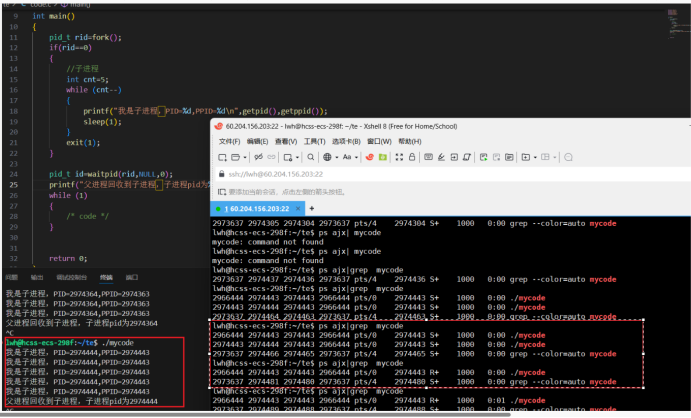Click the greyed layout arrangement icon

click(x=546, y=157)
